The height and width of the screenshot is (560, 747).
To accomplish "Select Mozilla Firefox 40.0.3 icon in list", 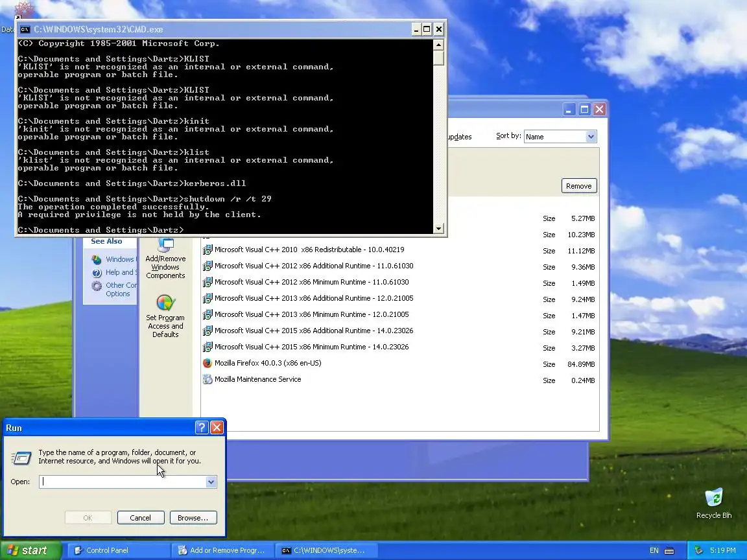I will pyautogui.click(x=207, y=363).
